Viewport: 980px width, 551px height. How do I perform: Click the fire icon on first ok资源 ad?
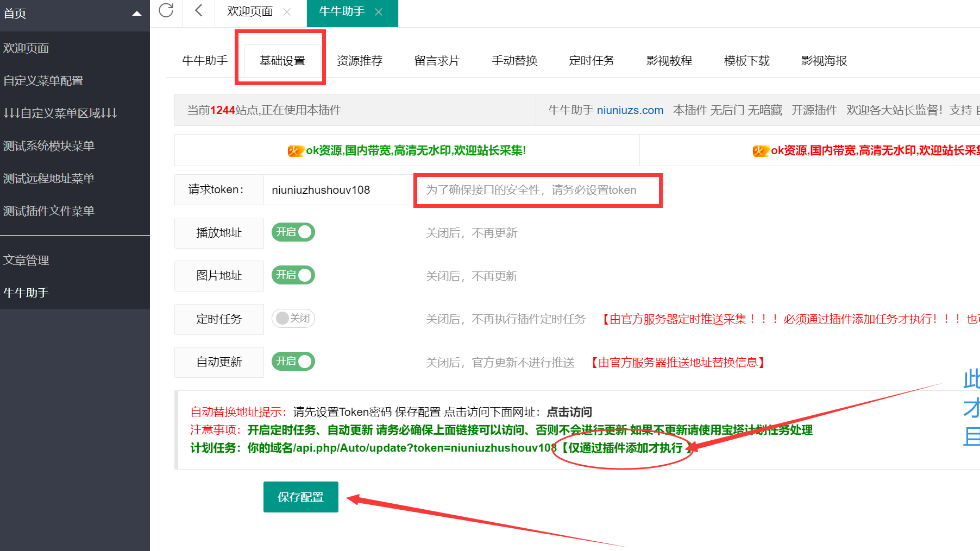(x=296, y=151)
